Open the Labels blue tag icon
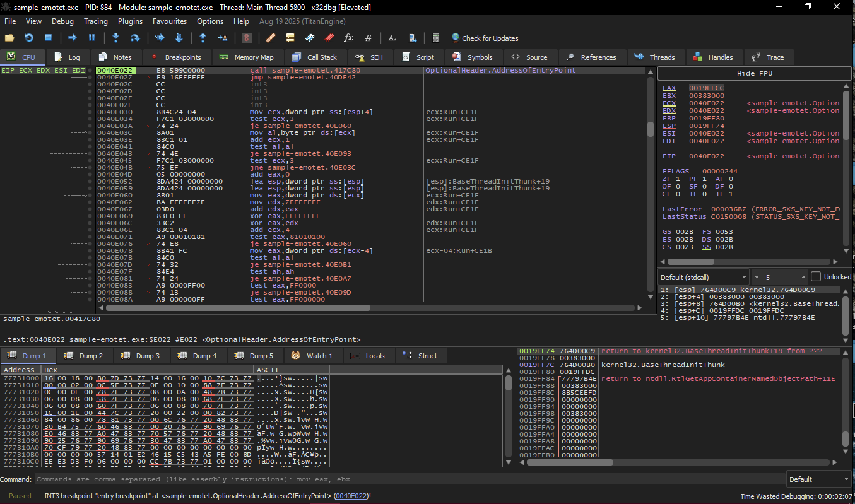This screenshot has height=504, width=855. pyautogui.click(x=310, y=38)
